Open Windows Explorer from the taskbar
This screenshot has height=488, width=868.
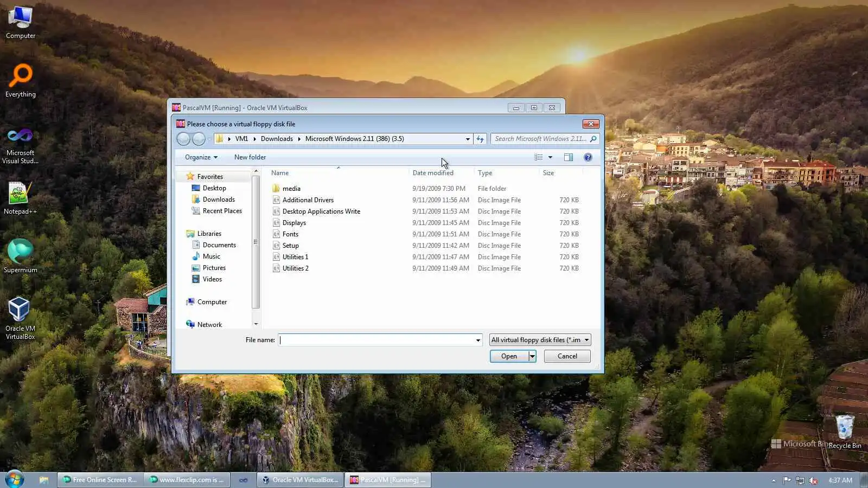(x=44, y=480)
